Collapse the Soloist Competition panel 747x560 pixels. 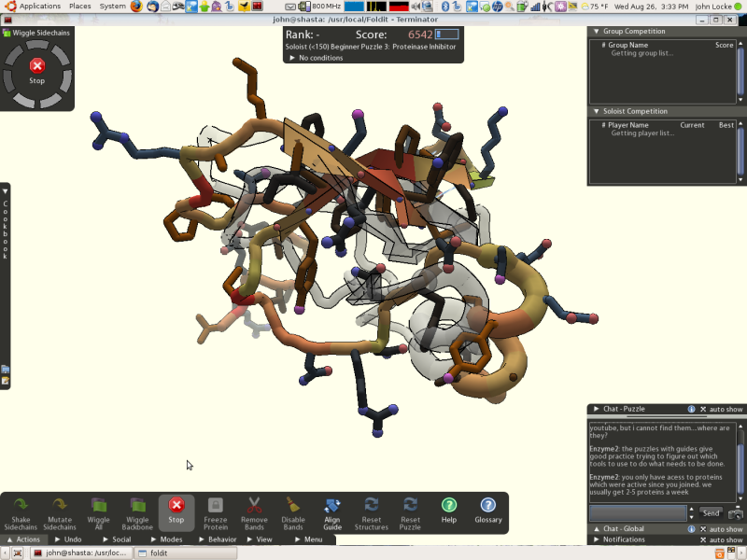click(x=596, y=111)
